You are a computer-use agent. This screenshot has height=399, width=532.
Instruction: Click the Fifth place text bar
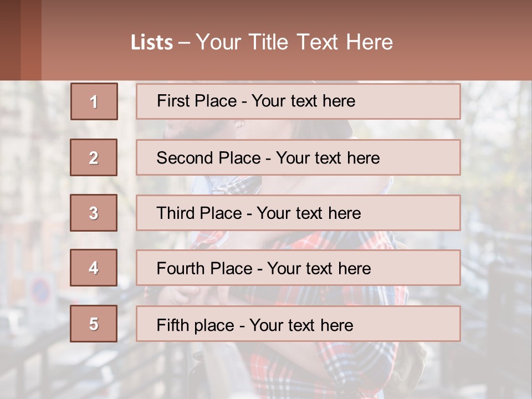[x=298, y=324]
